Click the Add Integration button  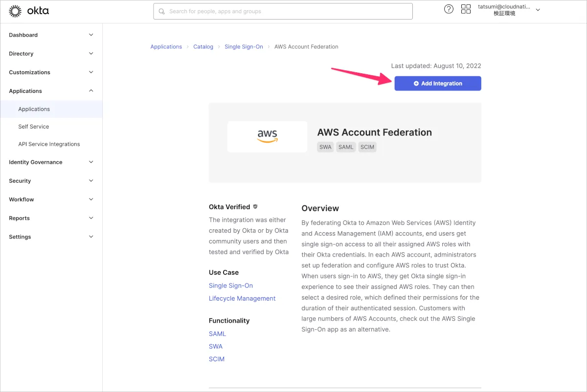coord(438,84)
